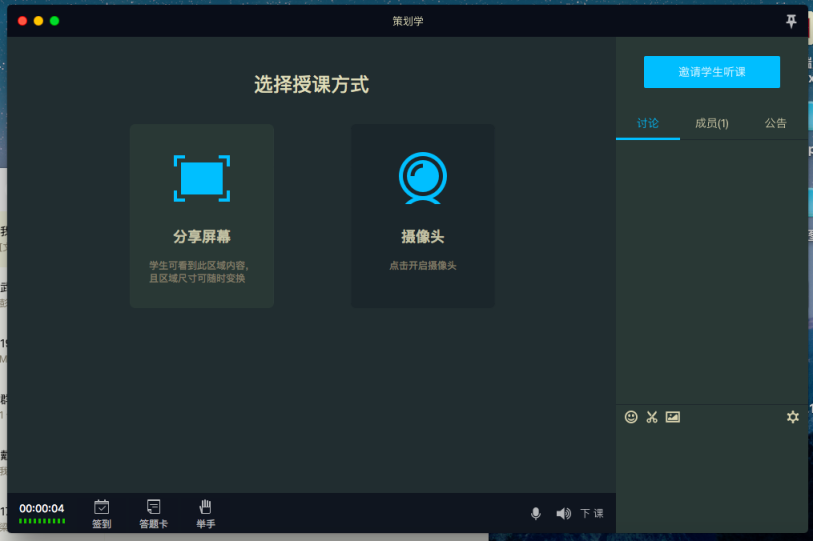Click 下课 to end the class
Image resolution: width=813 pixels, height=541 pixels.
[x=592, y=513]
